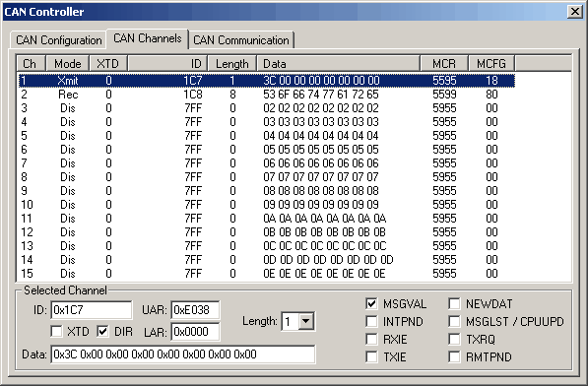Click MCR value 5599

tap(444, 95)
